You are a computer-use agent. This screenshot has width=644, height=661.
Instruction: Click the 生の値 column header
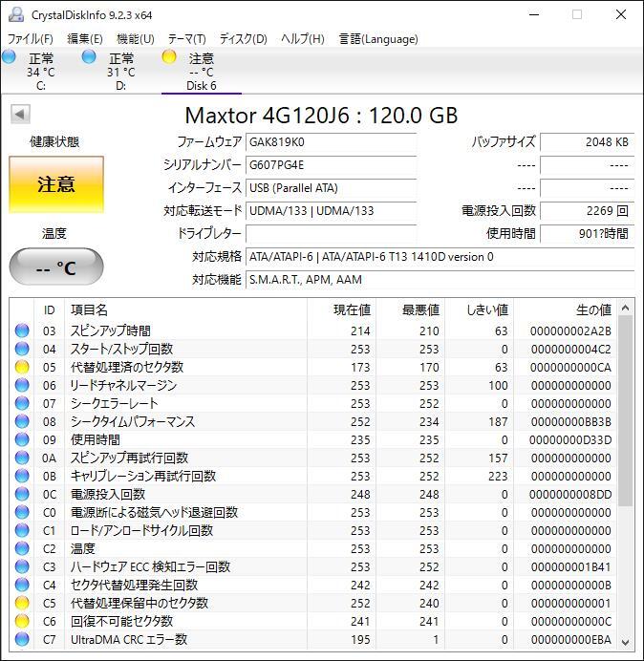(x=565, y=310)
